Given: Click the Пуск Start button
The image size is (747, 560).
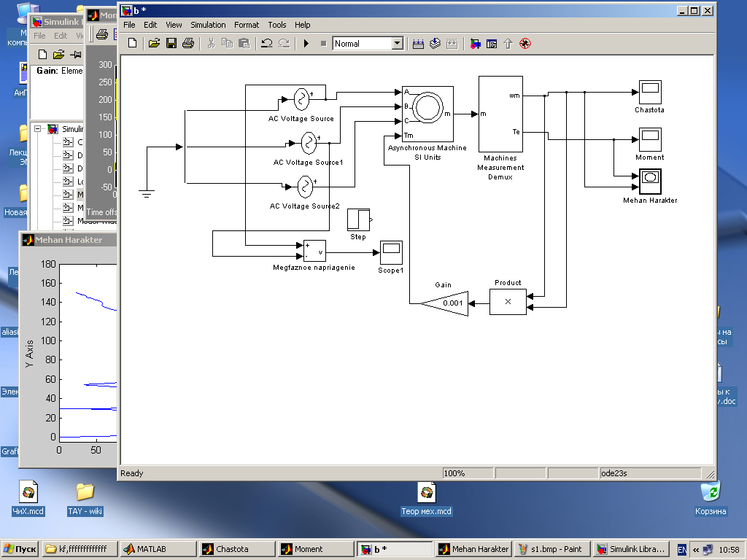Looking at the screenshot, I should 19,549.
